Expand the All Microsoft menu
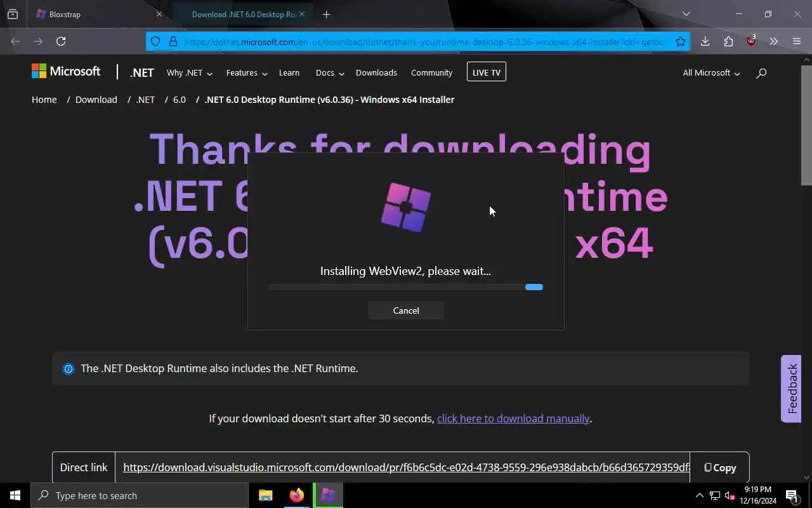This screenshot has height=508, width=812. click(x=711, y=73)
